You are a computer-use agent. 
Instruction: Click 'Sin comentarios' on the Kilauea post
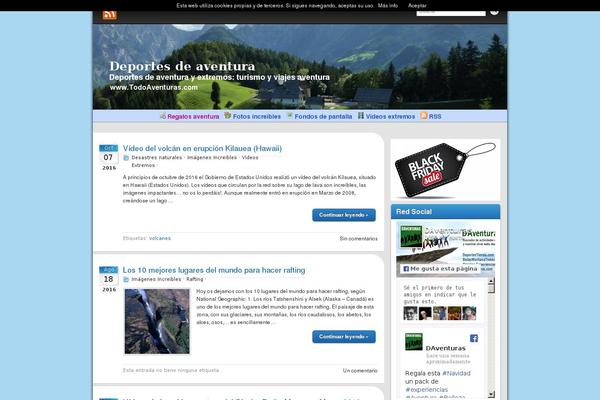pyautogui.click(x=359, y=238)
